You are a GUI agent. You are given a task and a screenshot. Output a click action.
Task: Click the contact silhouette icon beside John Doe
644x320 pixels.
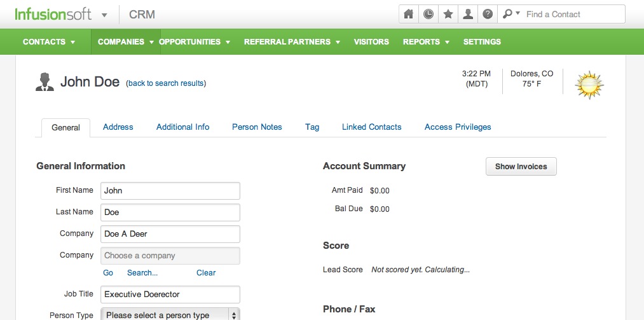tap(45, 81)
